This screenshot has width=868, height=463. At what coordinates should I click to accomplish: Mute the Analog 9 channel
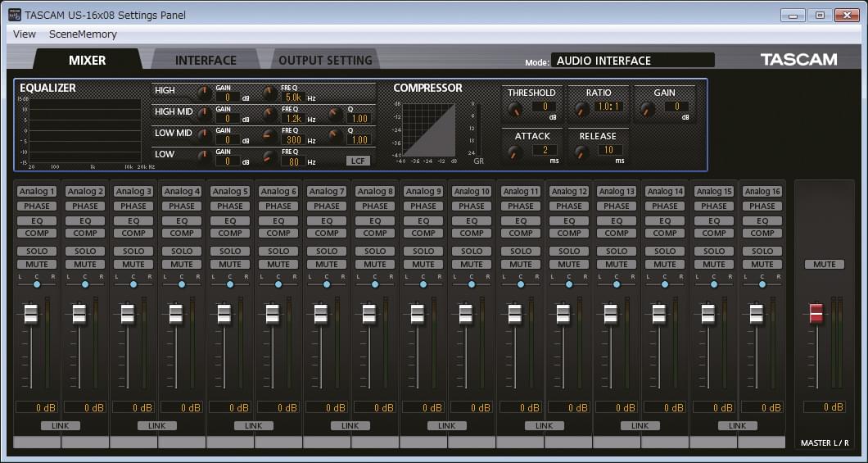click(x=423, y=264)
